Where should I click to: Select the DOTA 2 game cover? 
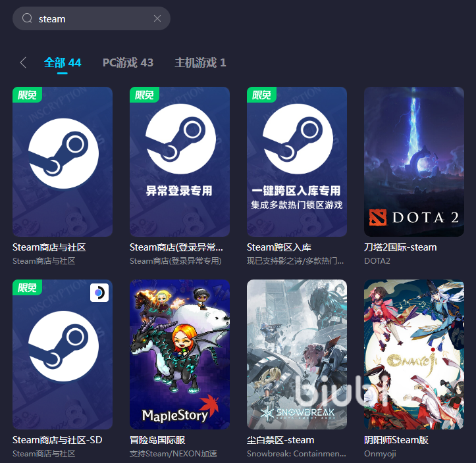[x=414, y=161]
